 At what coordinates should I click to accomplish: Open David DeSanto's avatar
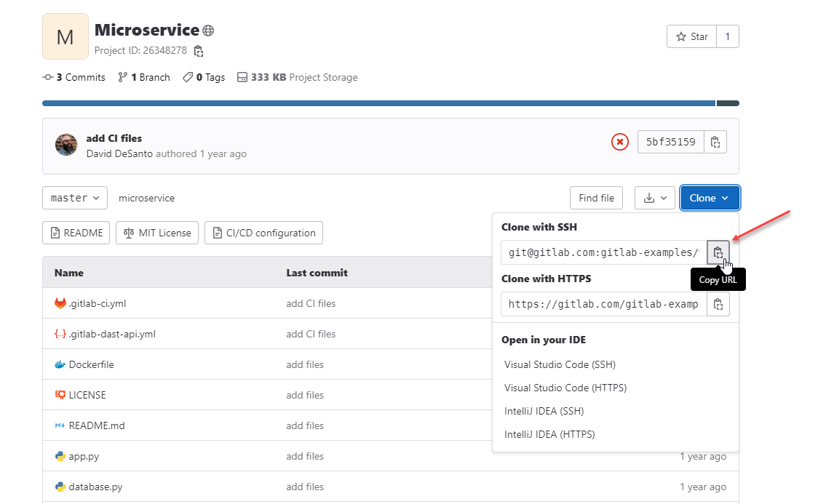[x=66, y=145]
